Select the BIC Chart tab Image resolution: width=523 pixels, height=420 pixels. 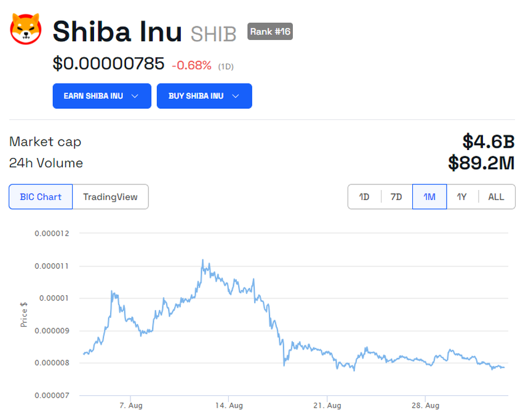coord(41,197)
